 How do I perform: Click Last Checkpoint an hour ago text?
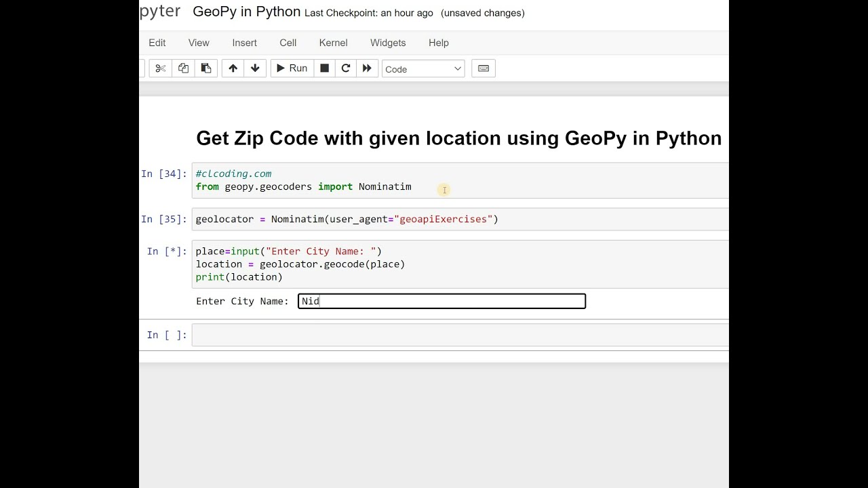point(369,13)
